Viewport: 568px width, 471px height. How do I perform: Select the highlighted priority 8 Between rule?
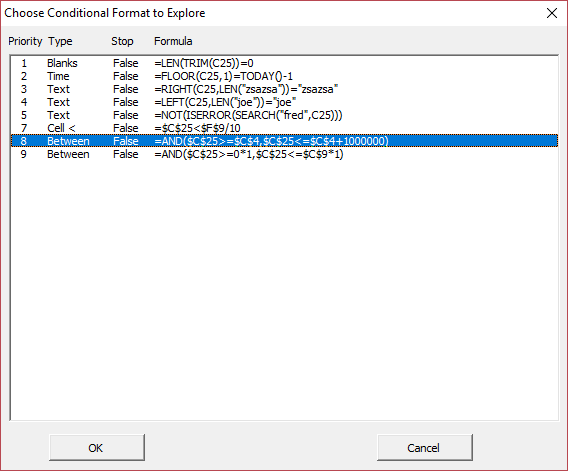coord(284,141)
